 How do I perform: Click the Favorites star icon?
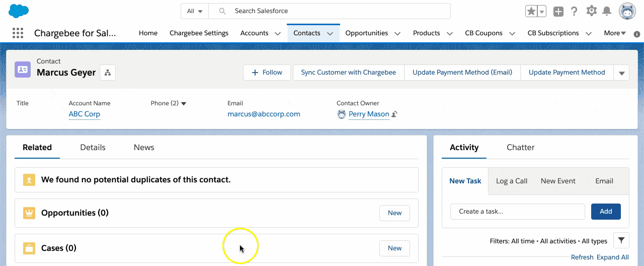pyautogui.click(x=531, y=12)
